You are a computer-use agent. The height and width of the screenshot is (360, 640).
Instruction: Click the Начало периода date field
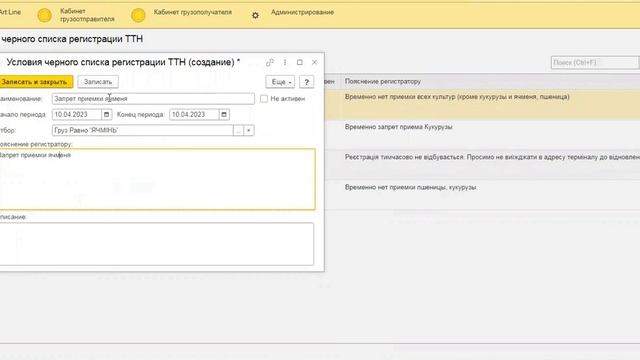click(x=76, y=115)
